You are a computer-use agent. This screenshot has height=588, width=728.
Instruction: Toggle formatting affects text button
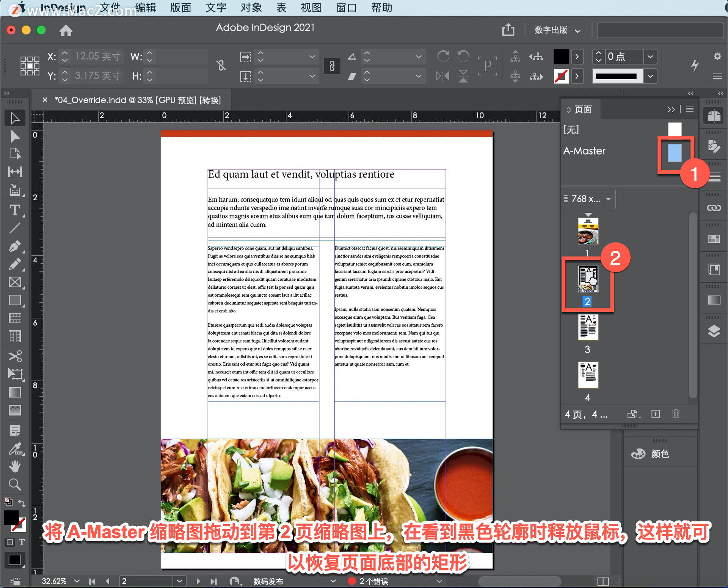22,542
